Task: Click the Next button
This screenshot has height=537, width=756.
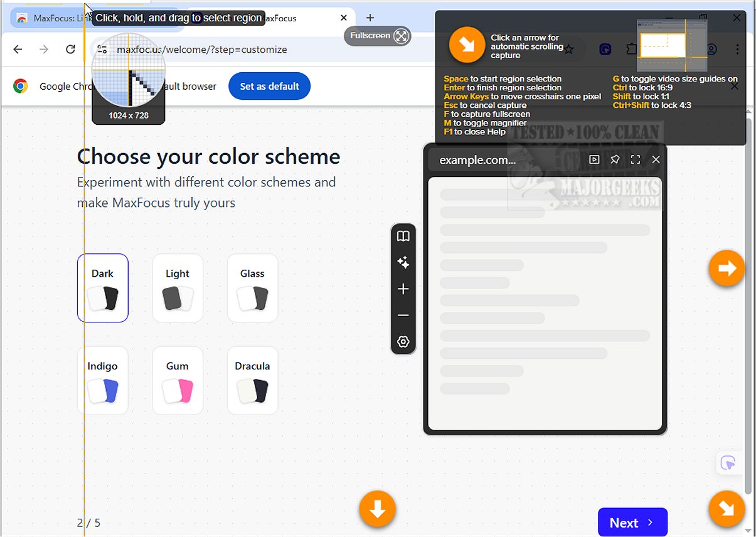Action: tap(632, 523)
